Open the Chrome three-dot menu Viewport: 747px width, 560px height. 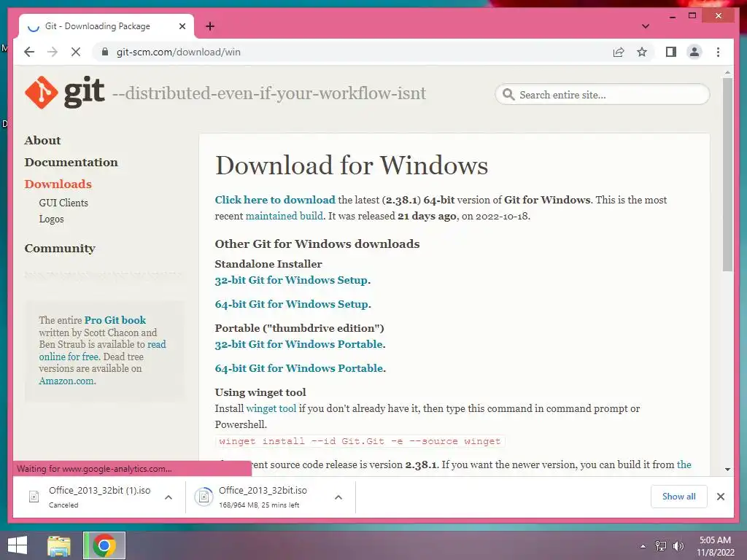tap(718, 52)
